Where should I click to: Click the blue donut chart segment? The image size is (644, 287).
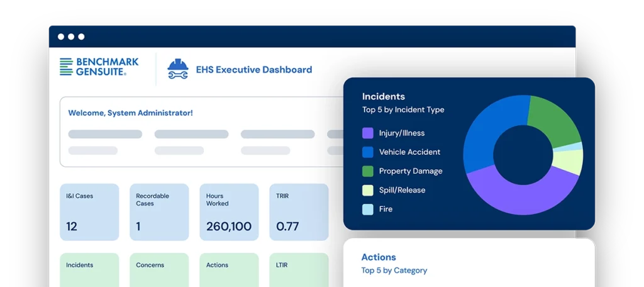click(x=487, y=132)
